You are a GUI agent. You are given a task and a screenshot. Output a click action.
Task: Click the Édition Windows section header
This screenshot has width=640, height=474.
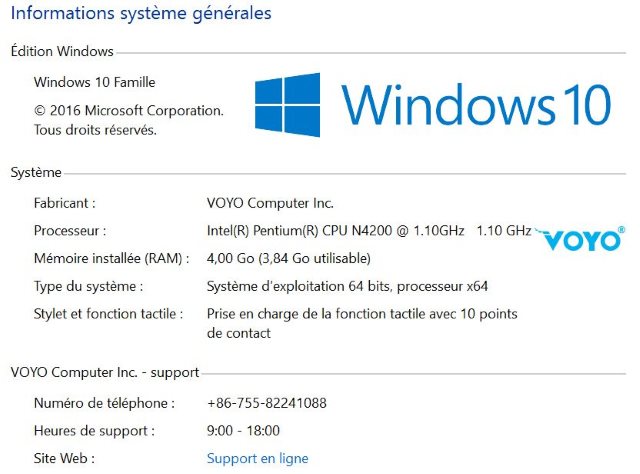pos(62,51)
